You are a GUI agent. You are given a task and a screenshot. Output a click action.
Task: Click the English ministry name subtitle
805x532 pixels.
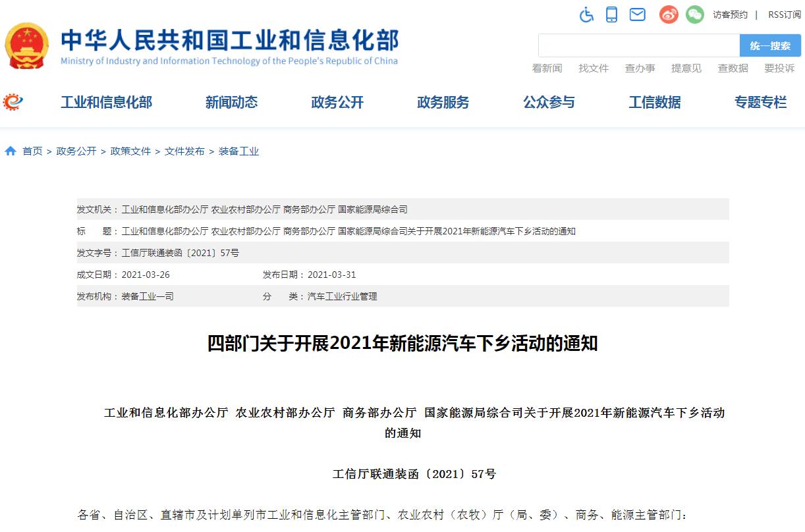[x=229, y=61]
